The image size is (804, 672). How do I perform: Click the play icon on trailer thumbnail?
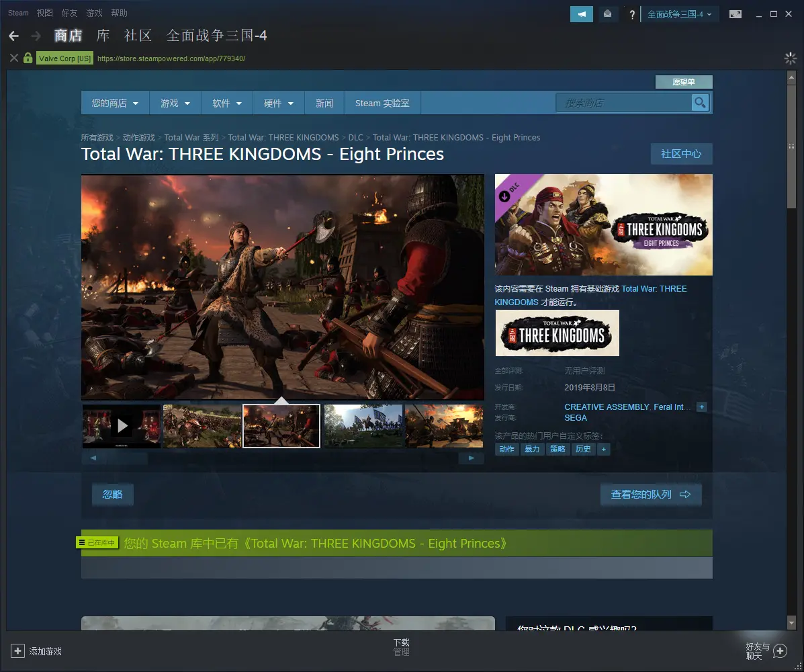click(x=122, y=426)
